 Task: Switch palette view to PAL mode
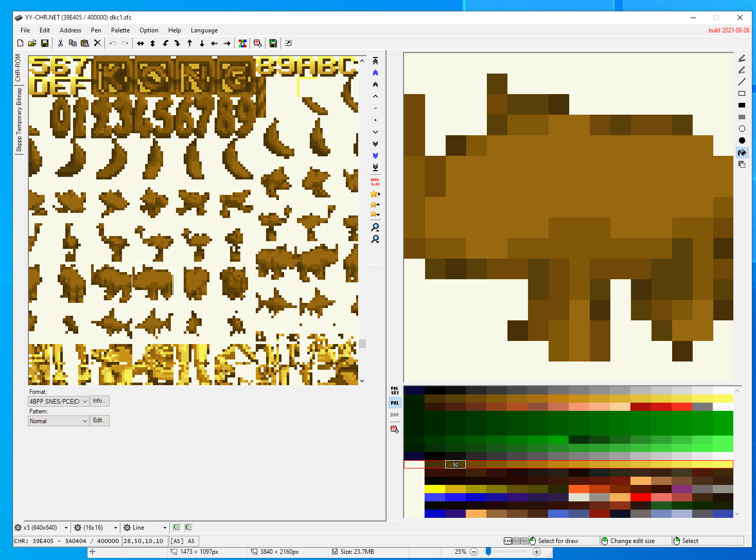tap(395, 403)
